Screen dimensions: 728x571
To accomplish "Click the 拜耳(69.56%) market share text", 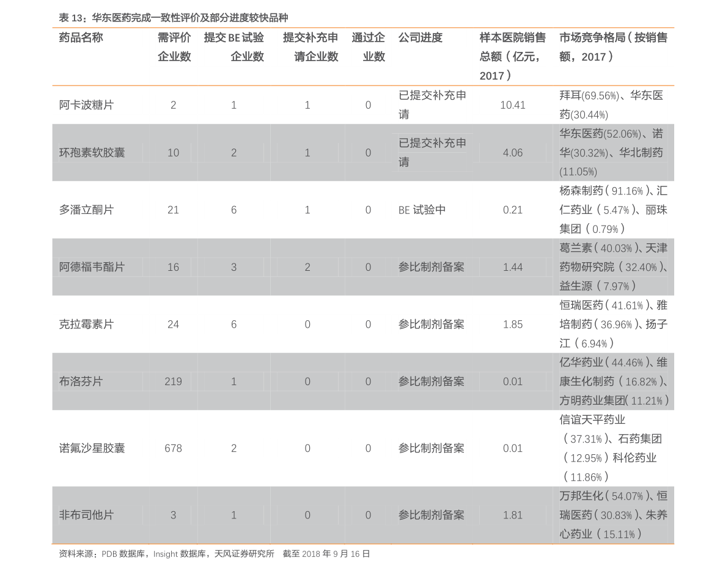I will click(x=587, y=96).
